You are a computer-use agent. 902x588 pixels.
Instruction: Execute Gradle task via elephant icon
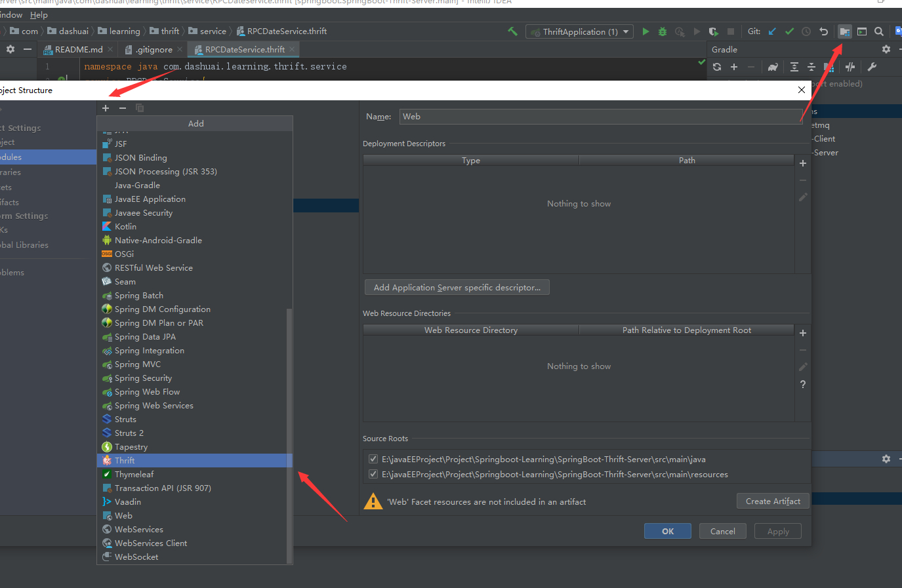(773, 66)
